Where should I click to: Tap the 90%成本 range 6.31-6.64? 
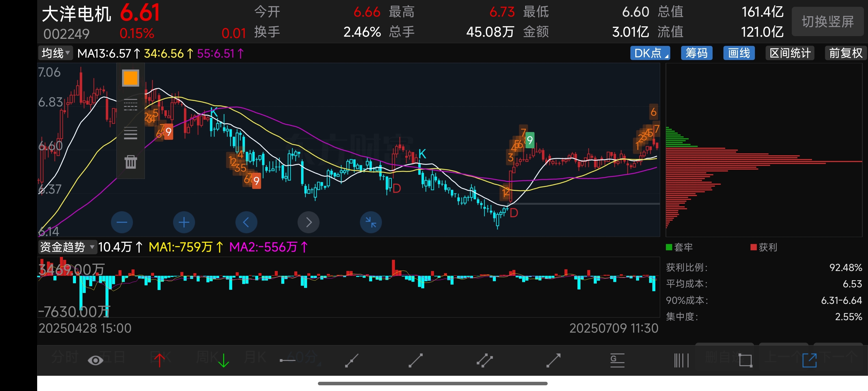click(x=841, y=300)
